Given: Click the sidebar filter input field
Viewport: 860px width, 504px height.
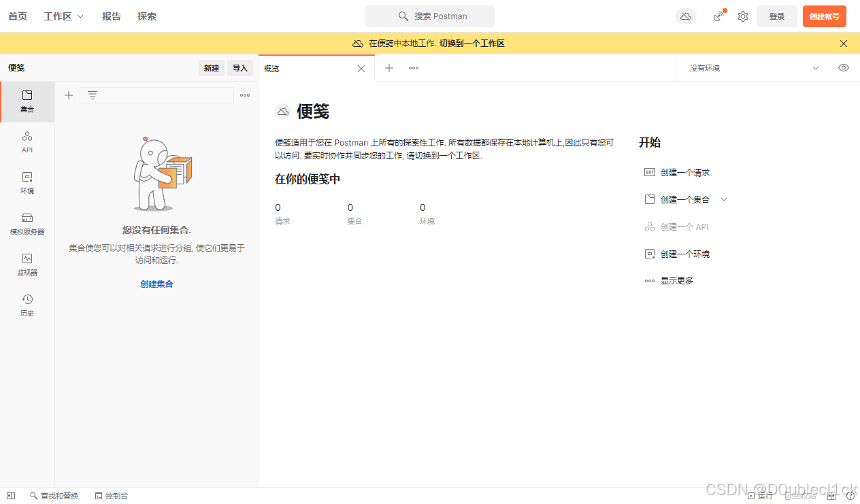Looking at the screenshot, I should click(x=156, y=95).
